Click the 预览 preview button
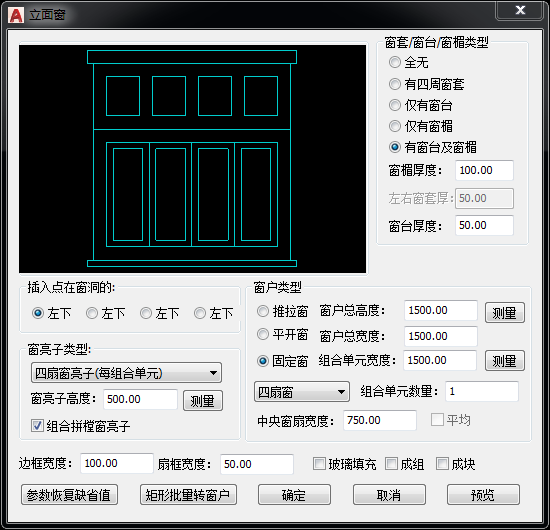The image size is (550, 530). click(483, 495)
